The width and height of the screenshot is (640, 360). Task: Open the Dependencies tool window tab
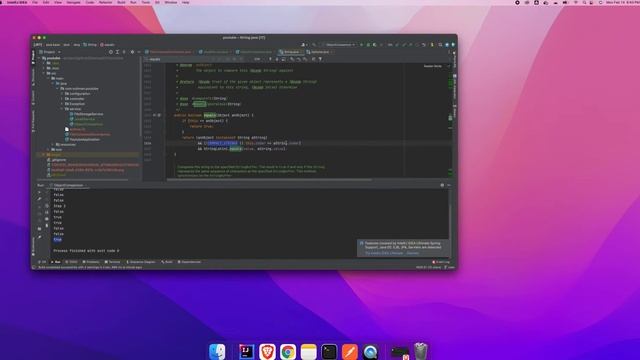[x=189, y=262]
